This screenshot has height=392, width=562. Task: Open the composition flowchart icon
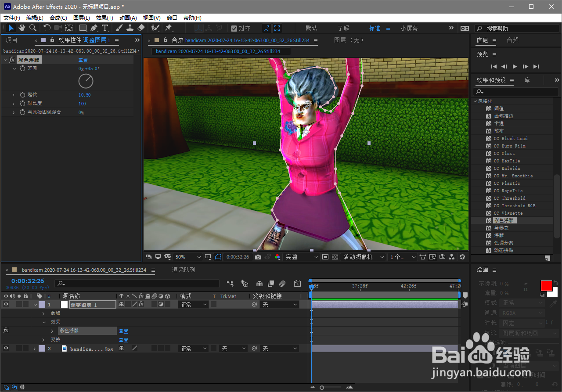point(452,257)
